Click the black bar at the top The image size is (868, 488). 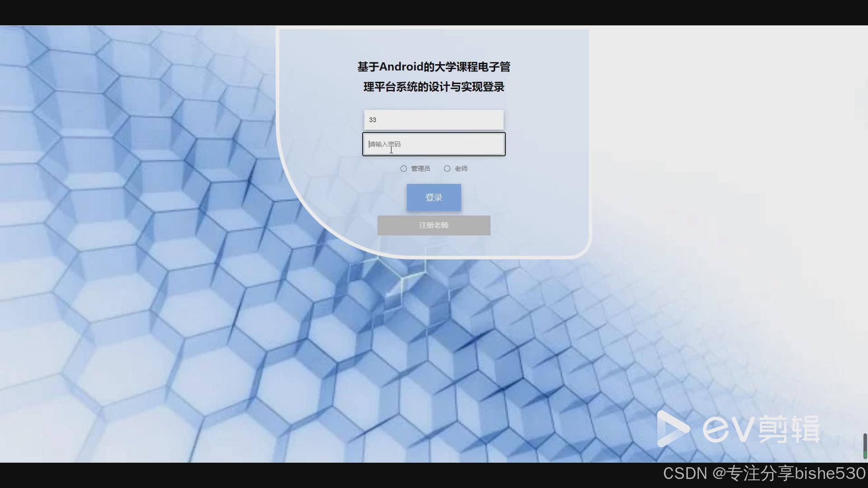point(434,11)
